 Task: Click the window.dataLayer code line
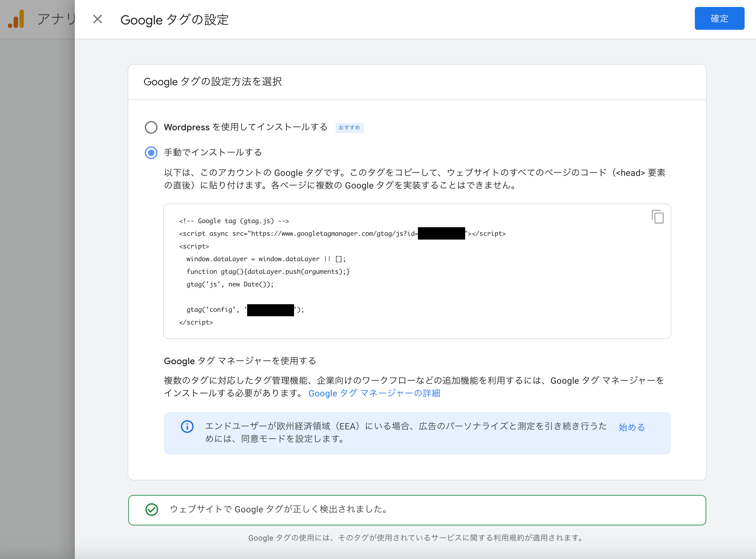pos(266,259)
